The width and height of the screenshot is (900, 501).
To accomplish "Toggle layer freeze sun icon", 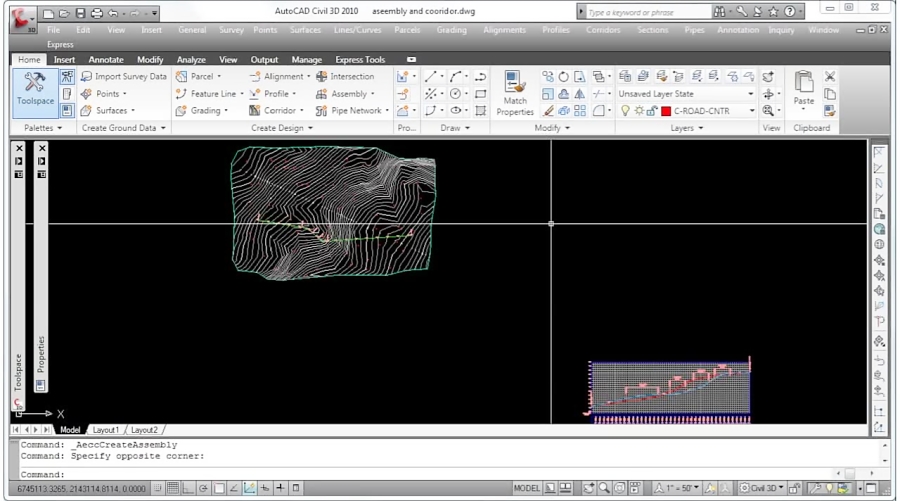I will [639, 111].
